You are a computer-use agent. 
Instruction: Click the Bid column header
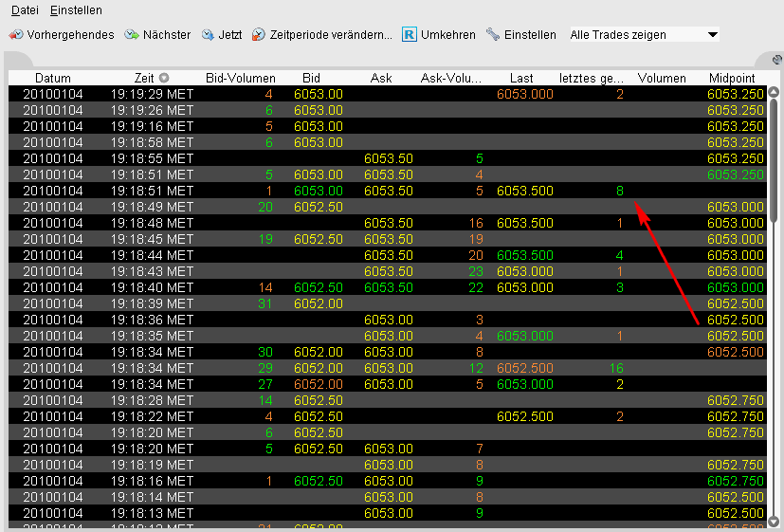click(311, 78)
